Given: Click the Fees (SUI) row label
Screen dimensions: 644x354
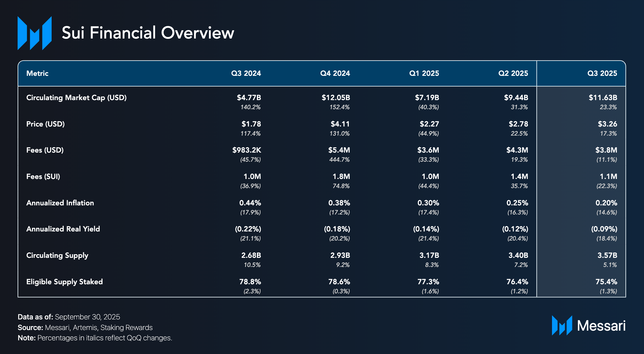Looking at the screenshot, I should click(43, 177).
